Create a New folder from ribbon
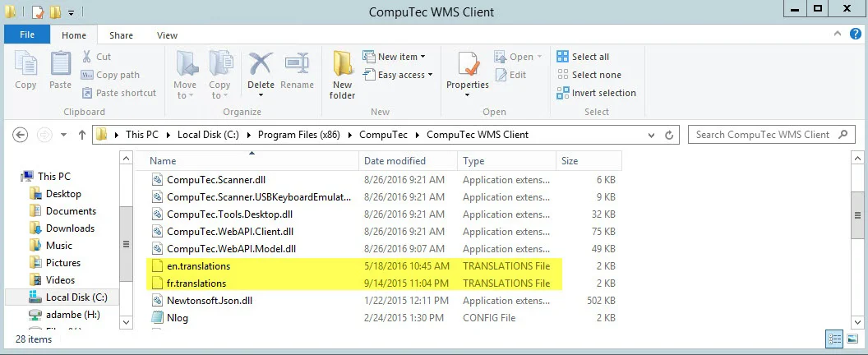The image size is (868, 355). [x=342, y=74]
